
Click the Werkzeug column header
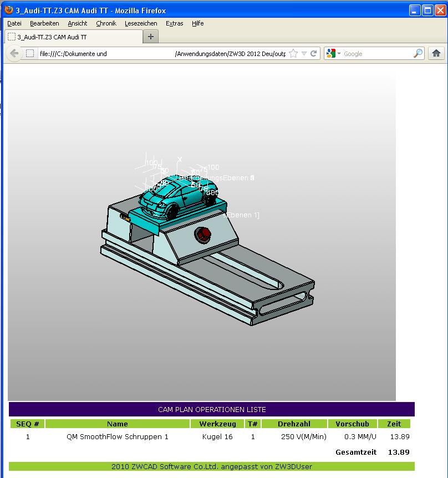[x=217, y=424]
